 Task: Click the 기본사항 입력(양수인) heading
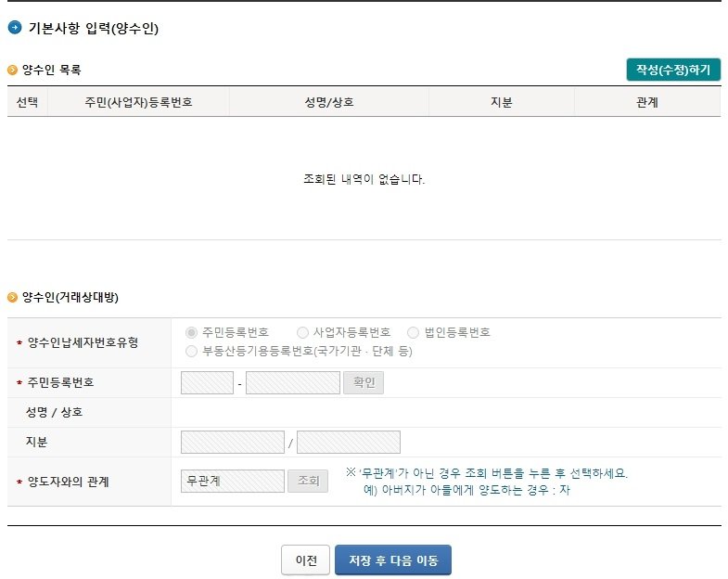[94, 29]
